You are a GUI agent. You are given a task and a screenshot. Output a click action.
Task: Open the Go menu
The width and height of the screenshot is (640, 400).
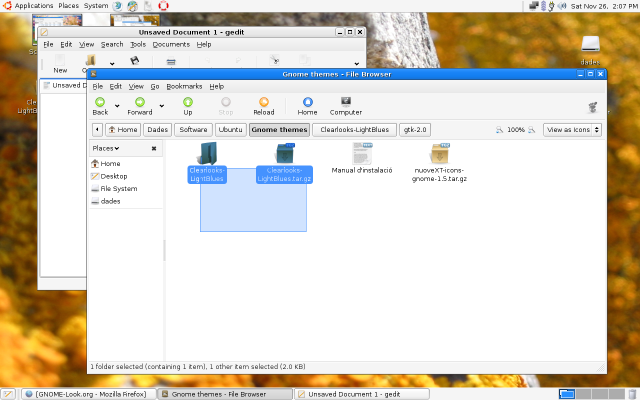pos(155,87)
